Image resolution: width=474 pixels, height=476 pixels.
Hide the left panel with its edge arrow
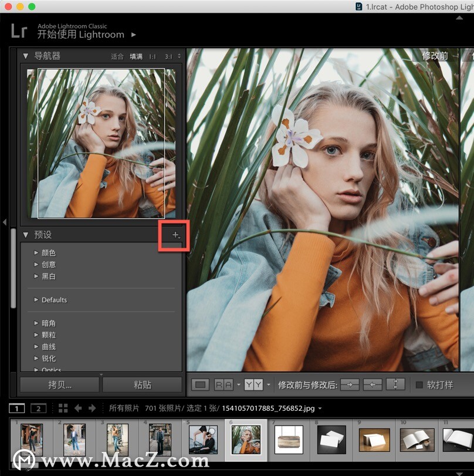tap(5, 222)
